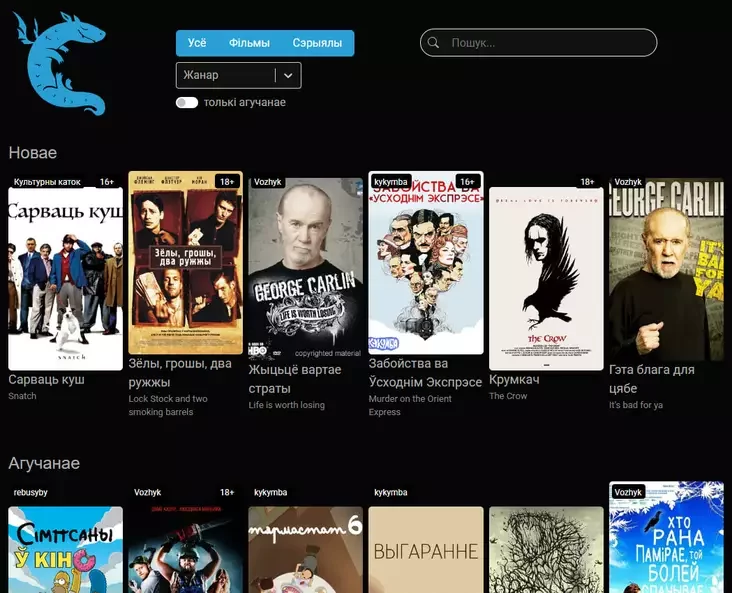Toggle the толькі агучанае switch
This screenshot has height=593, width=732.
coord(187,103)
